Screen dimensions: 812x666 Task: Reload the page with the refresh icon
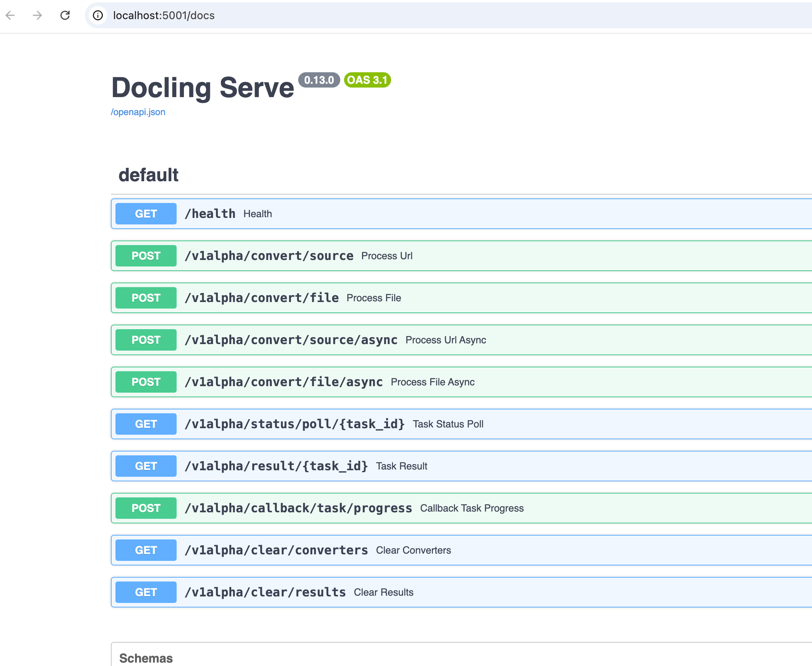(x=65, y=15)
